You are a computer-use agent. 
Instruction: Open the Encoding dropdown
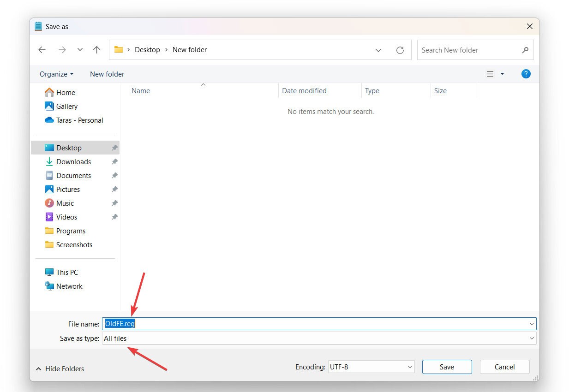click(x=371, y=367)
